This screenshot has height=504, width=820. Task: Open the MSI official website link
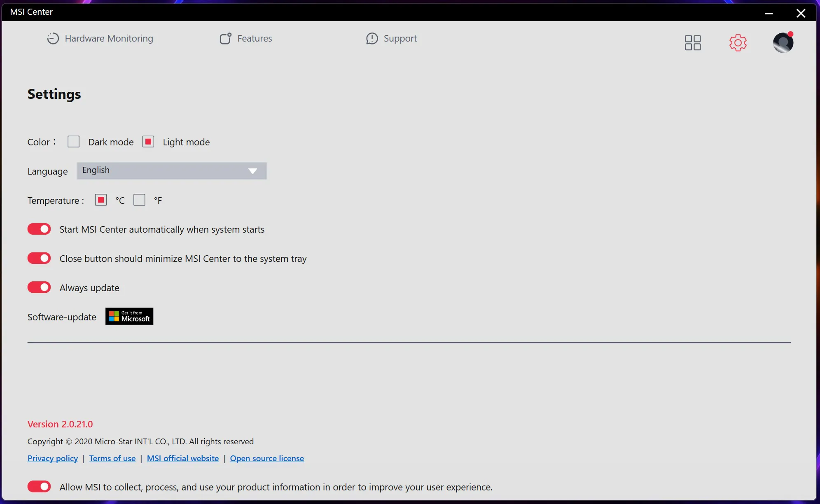coord(183,458)
